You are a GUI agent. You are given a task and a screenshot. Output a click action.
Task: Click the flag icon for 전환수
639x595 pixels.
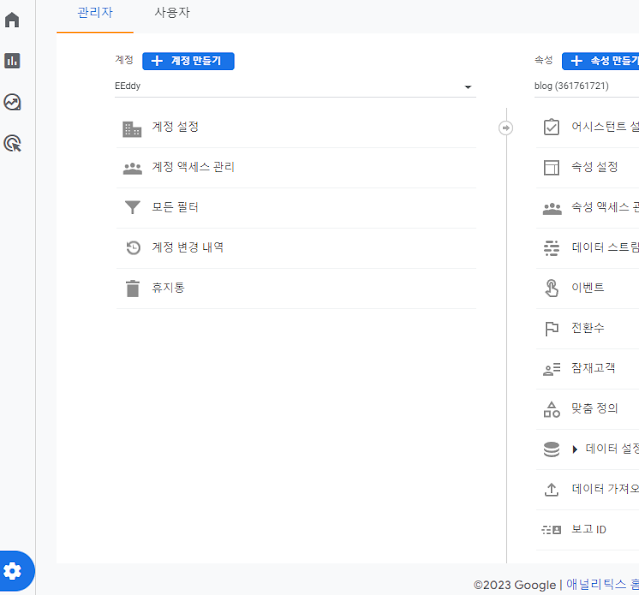551,328
